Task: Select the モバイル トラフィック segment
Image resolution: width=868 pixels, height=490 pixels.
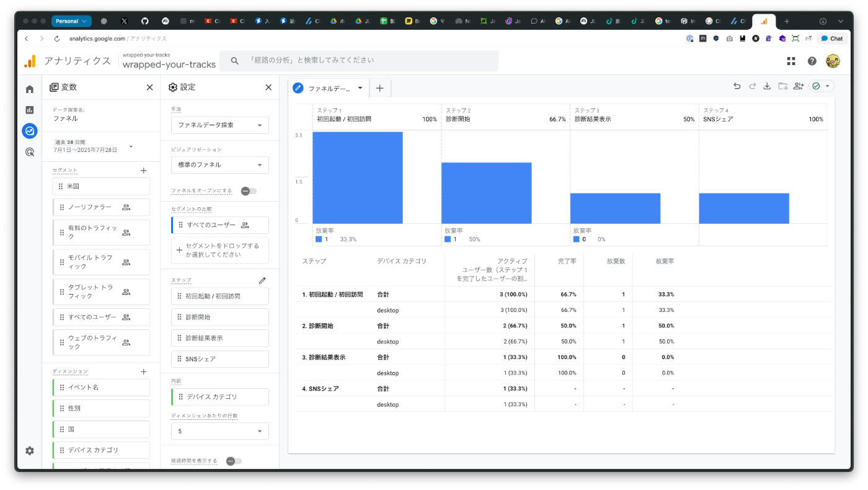Action: [101, 262]
